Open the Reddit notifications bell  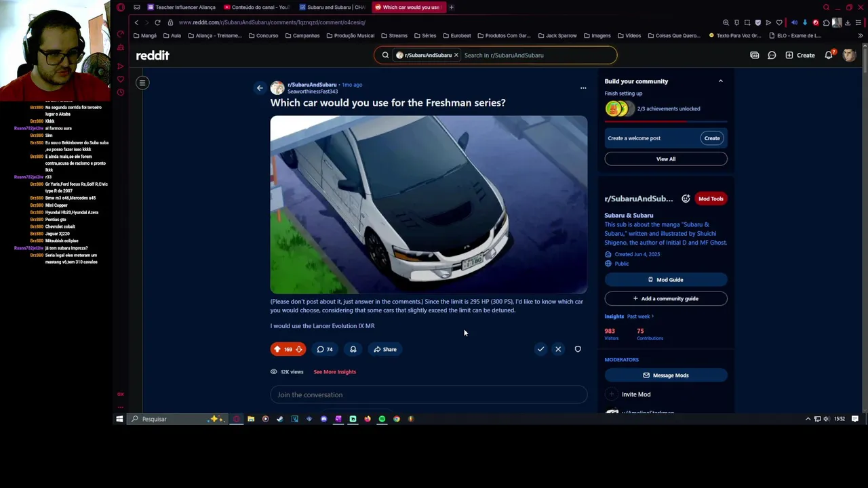(829, 55)
